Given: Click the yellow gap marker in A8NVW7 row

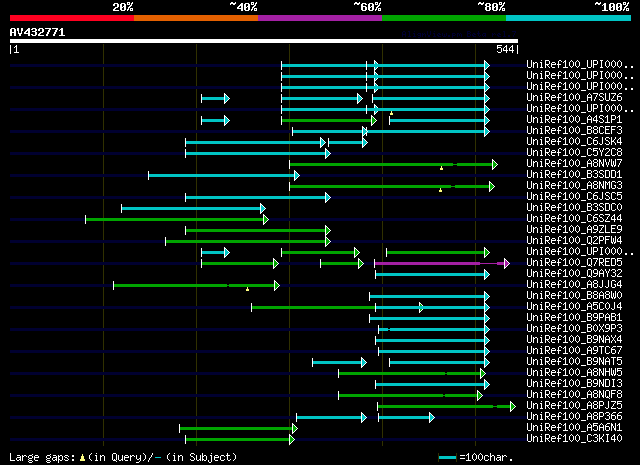Looking at the screenshot, I should coord(441,168).
